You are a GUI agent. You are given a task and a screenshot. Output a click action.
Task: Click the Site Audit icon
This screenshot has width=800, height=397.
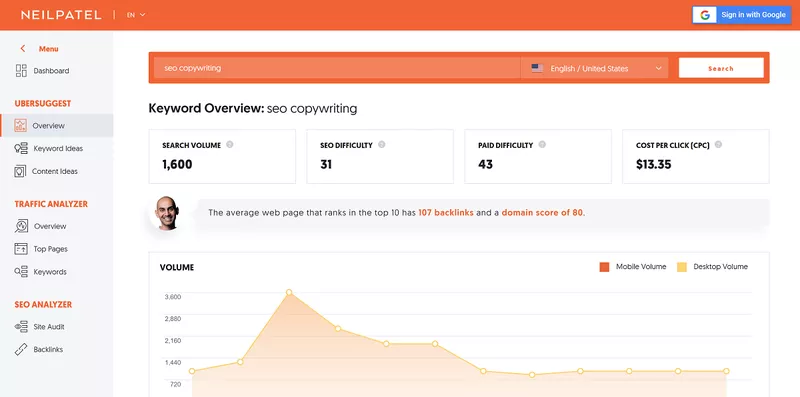click(21, 327)
